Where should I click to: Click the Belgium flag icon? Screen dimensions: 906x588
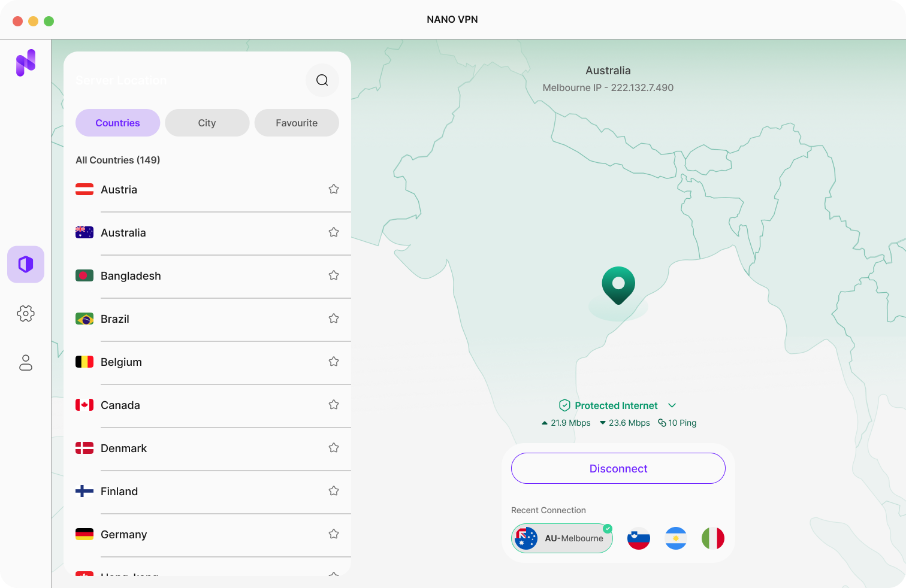click(84, 362)
